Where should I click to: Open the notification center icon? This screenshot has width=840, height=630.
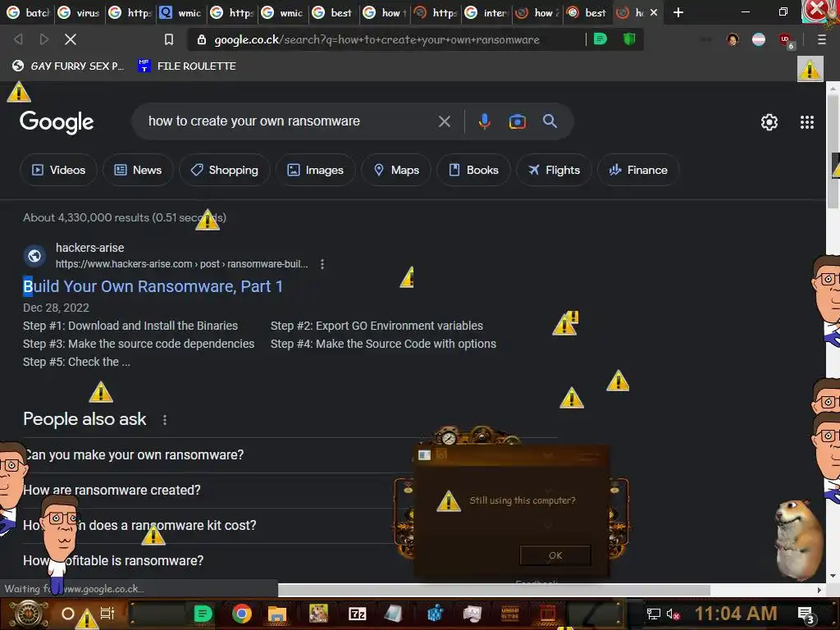click(806, 614)
